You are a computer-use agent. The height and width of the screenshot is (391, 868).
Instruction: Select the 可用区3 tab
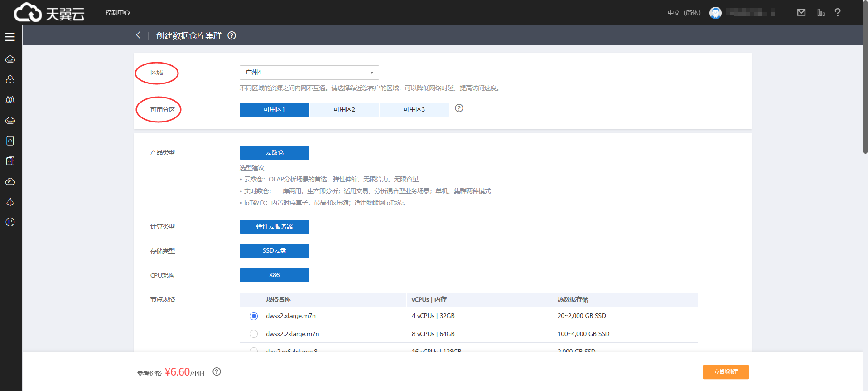414,109
